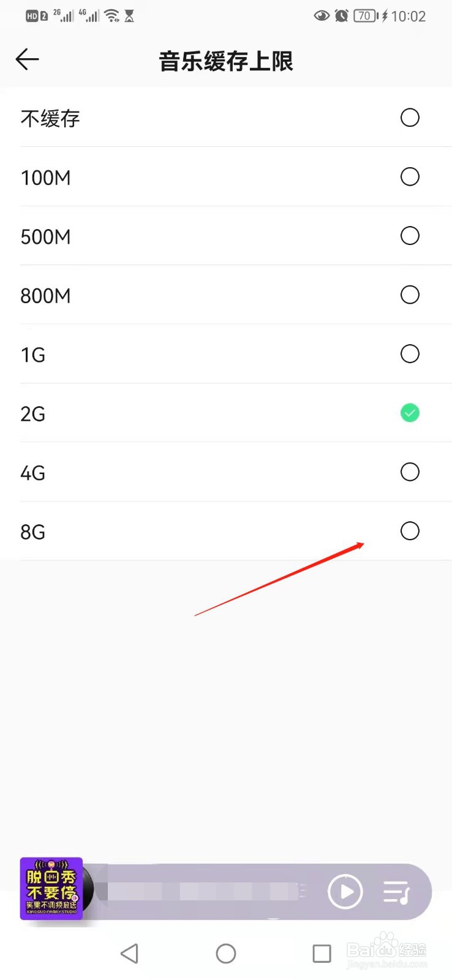This screenshot has width=452, height=980.
Task: Open the playlist queue icon
Action: tap(396, 892)
